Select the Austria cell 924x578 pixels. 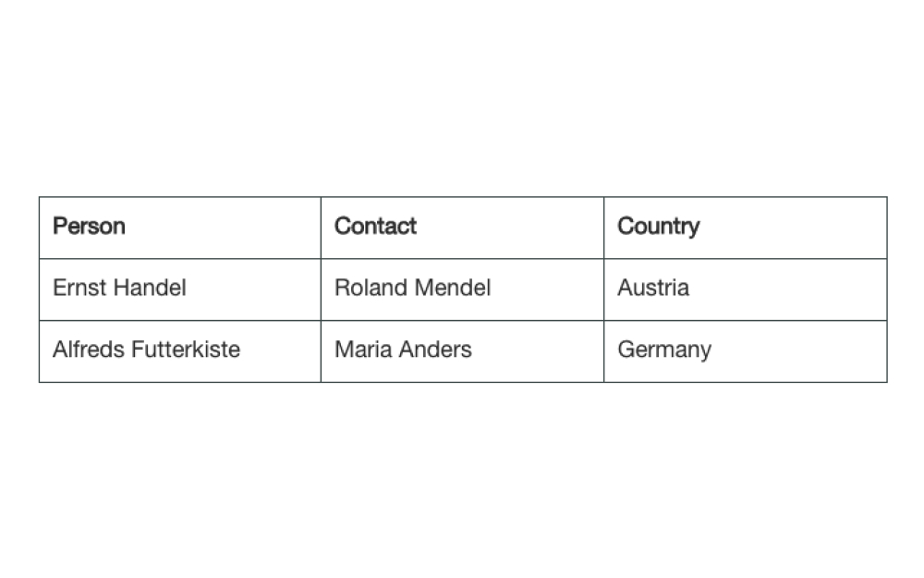pyautogui.click(x=746, y=289)
